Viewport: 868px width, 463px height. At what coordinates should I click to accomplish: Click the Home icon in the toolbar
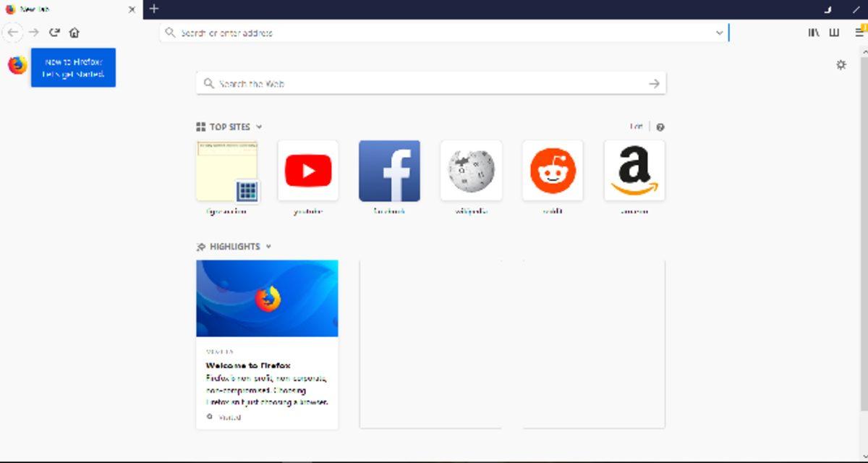[75, 33]
